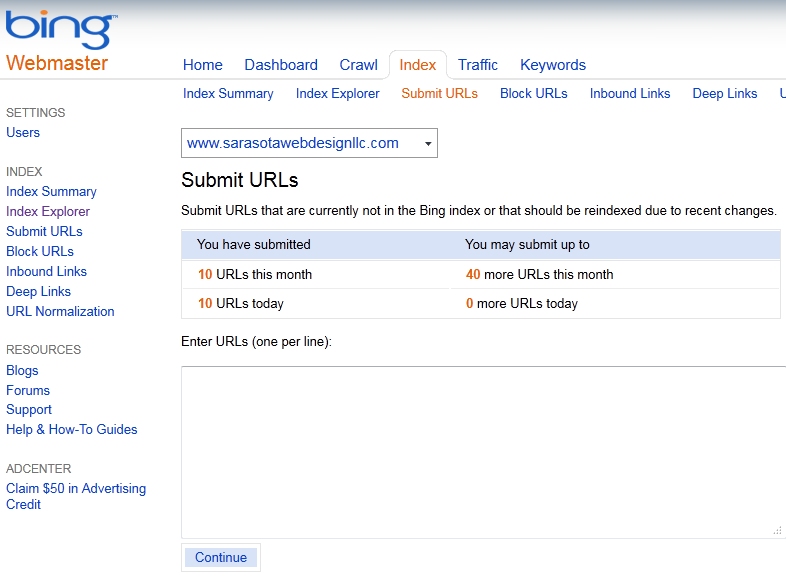Open Index Summary in the sub-navigation bar
This screenshot has width=786, height=578.
click(x=228, y=93)
